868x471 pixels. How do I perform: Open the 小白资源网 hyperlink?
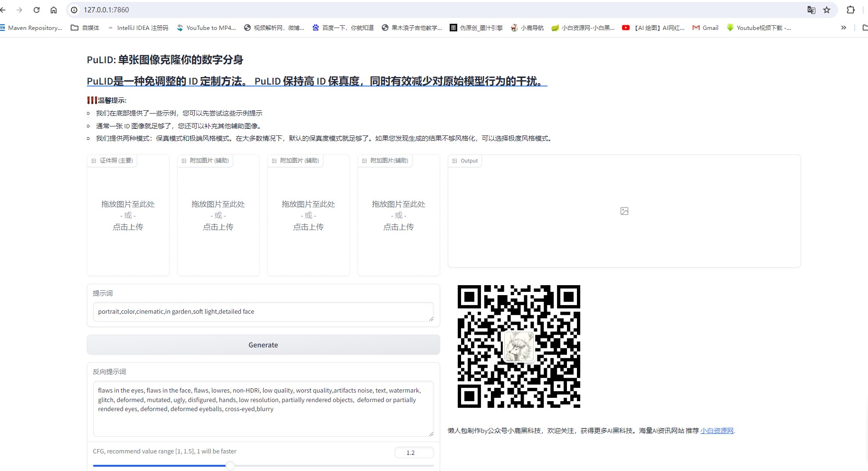[717, 431]
